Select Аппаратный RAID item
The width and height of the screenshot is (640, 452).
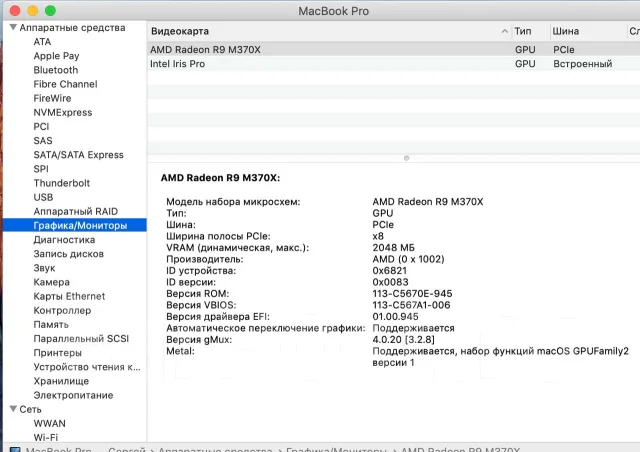point(76,212)
